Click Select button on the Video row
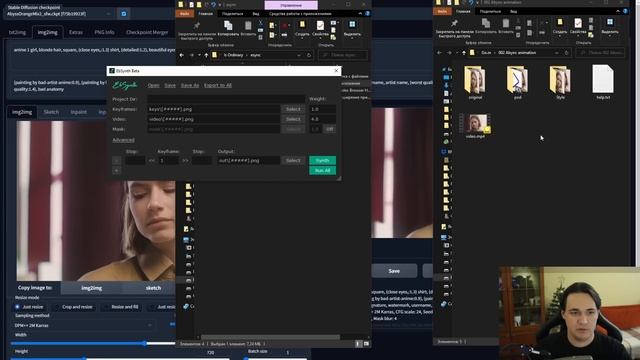This screenshot has height=360, width=640. [x=293, y=119]
